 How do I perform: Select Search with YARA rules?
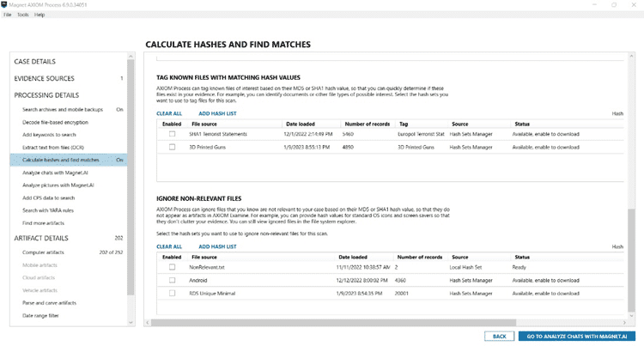[48, 210]
